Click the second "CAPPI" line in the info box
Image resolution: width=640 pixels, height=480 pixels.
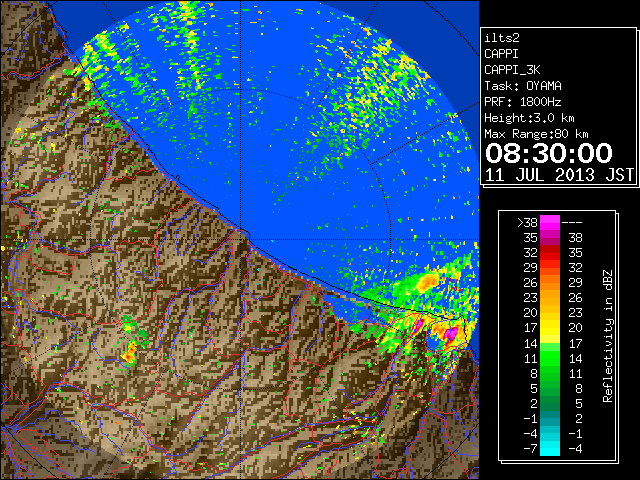point(501,54)
